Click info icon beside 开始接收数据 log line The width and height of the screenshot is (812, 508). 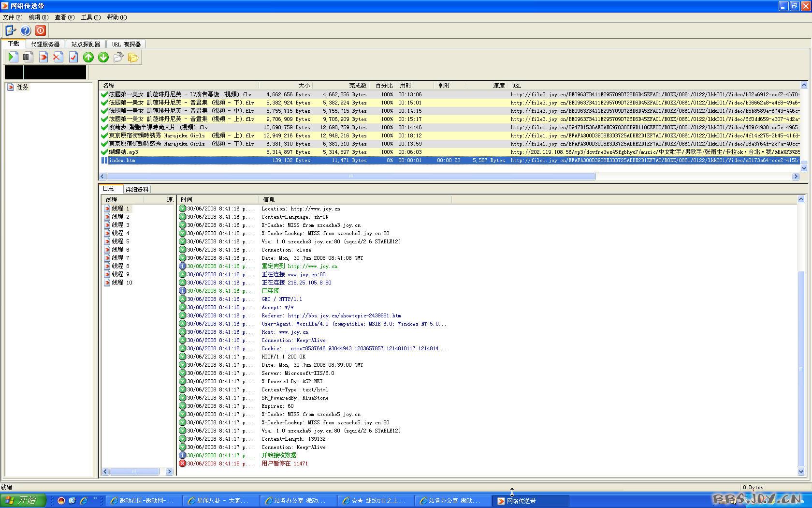click(182, 455)
